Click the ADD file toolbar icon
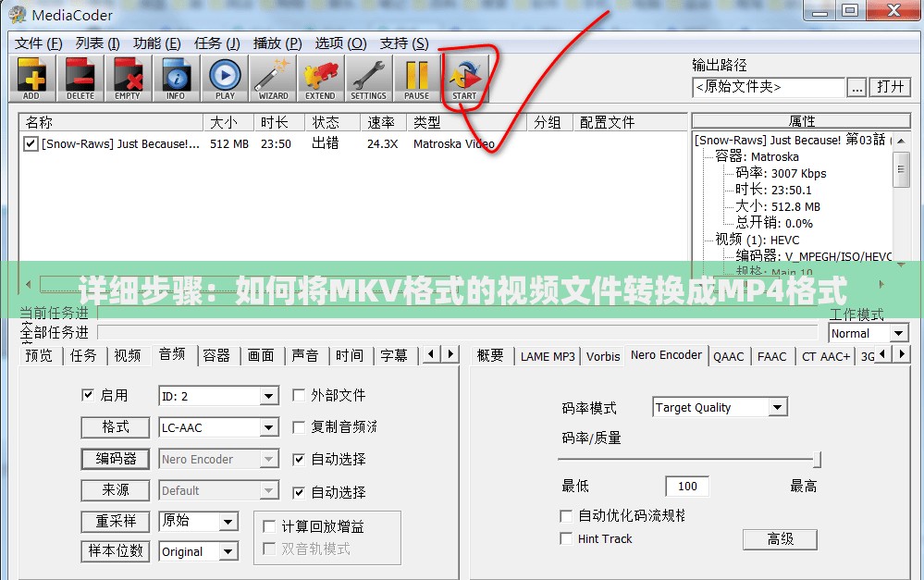 [x=31, y=79]
